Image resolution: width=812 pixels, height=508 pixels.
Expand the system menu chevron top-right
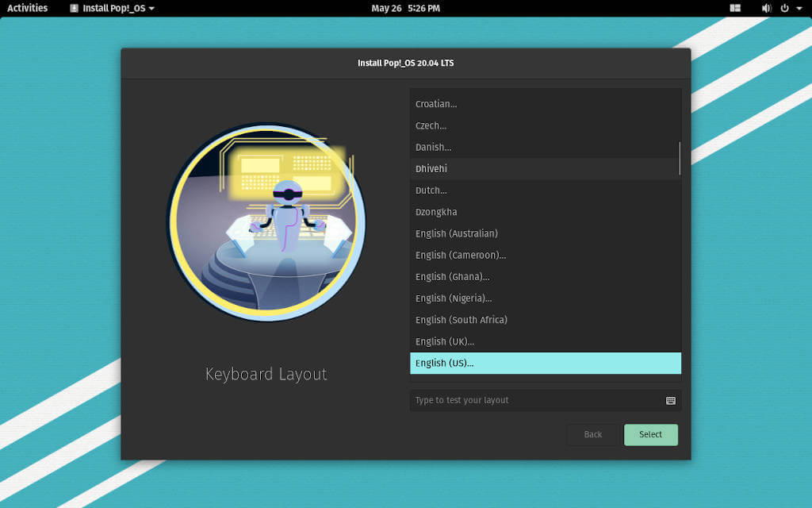(x=799, y=8)
